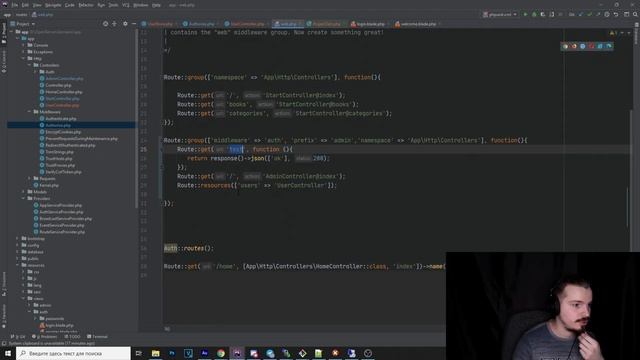Click the Debug bug icon in toolbar
Image resolution: width=640 pixels, height=360 pixels.
coord(534,14)
